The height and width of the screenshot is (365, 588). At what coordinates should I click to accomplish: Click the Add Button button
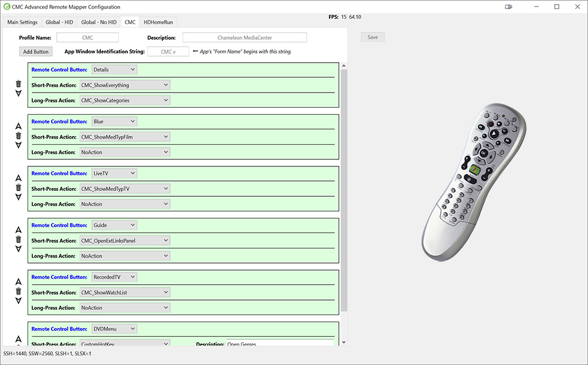[x=36, y=52]
